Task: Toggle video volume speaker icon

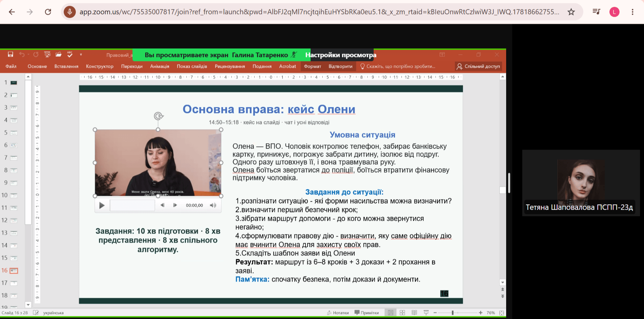Action: click(213, 205)
